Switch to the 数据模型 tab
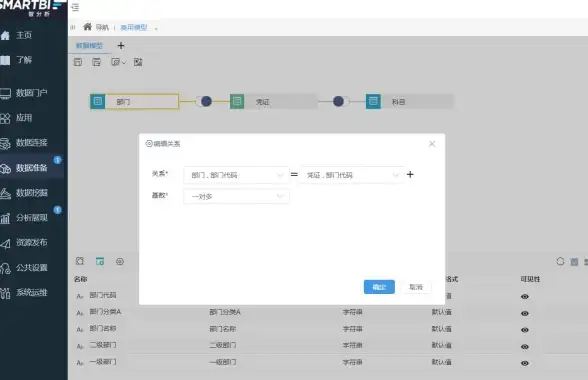The height and width of the screenshot is (380, 588). pos(89,46)
